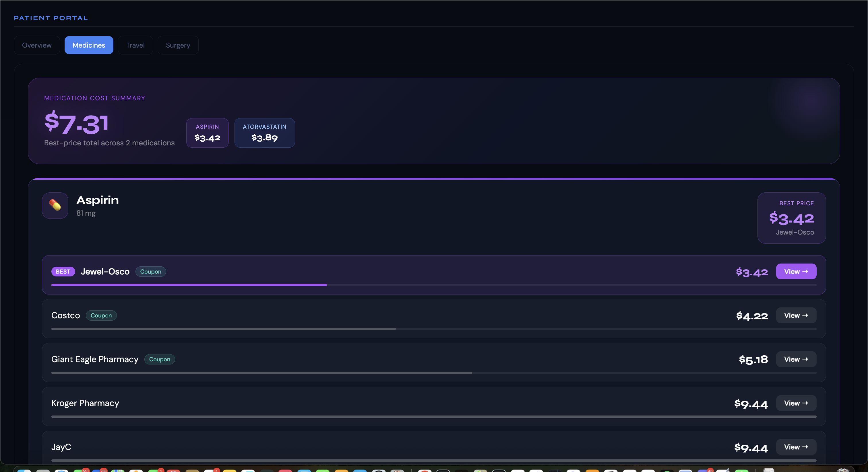Select the Surgery tab
Image resolution: width=868 pixels, height=472 pixels.
[x=178, y=45]
